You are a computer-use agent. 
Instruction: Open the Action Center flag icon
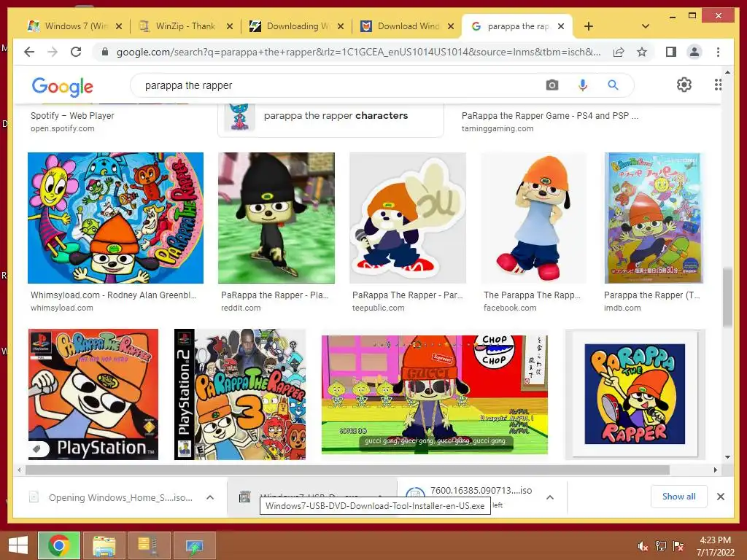(678, 546)
